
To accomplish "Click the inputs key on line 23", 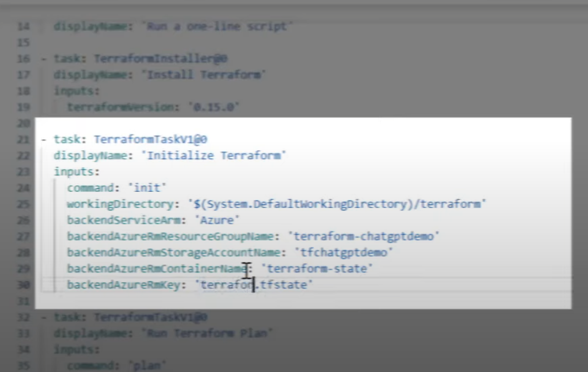I will pyautogui.click(x=76, y=172).
